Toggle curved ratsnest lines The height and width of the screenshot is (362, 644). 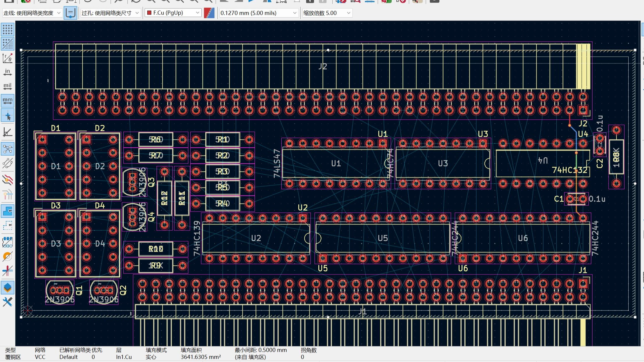tap(8, 164)
